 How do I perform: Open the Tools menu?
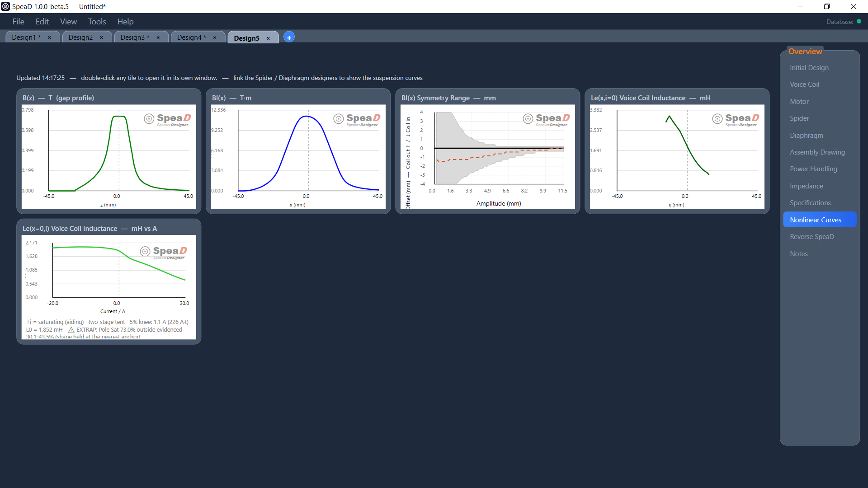coord(97,22)
